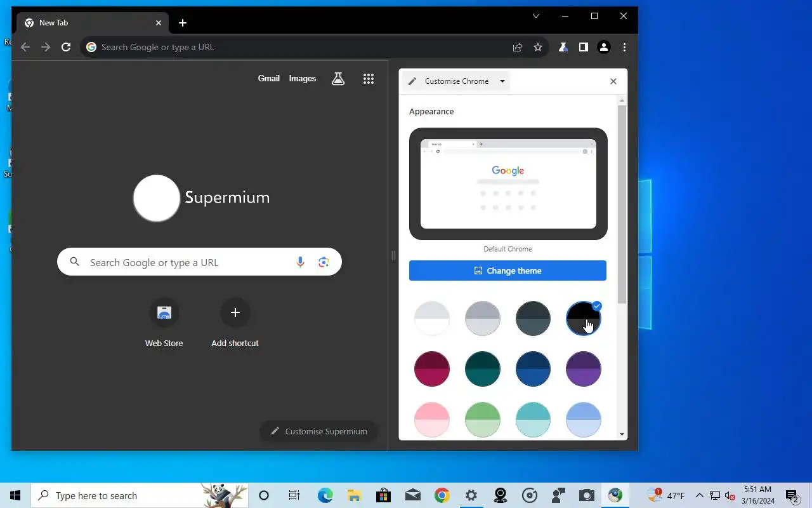Select the light grey color swatch
This screenshot has width=812, height=508.
483,318
